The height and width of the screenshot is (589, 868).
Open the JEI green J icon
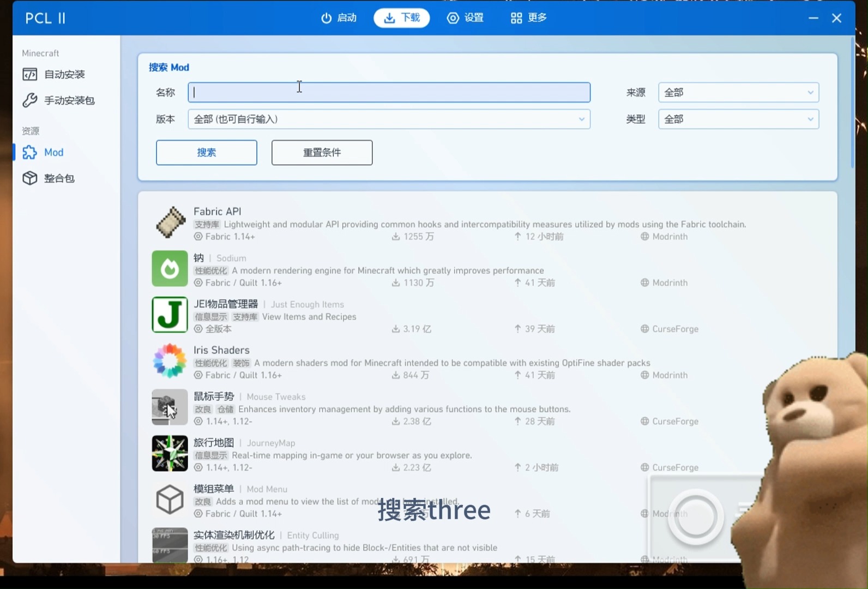pos(170,315)
